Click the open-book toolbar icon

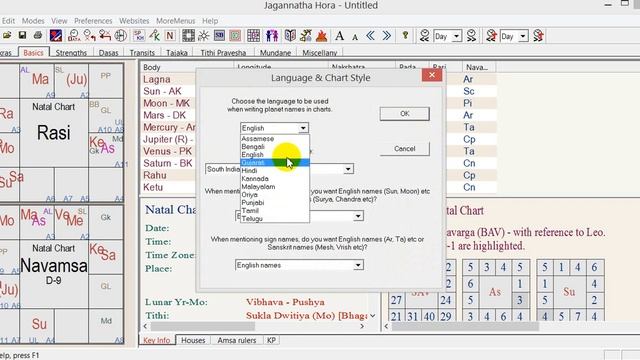coord(290,36)
